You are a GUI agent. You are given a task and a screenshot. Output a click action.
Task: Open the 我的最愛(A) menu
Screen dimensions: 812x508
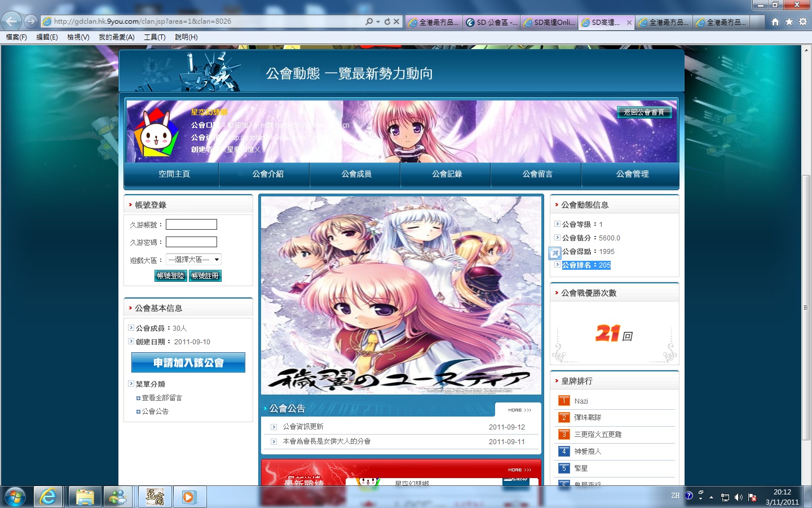click(x=117, y=37)
